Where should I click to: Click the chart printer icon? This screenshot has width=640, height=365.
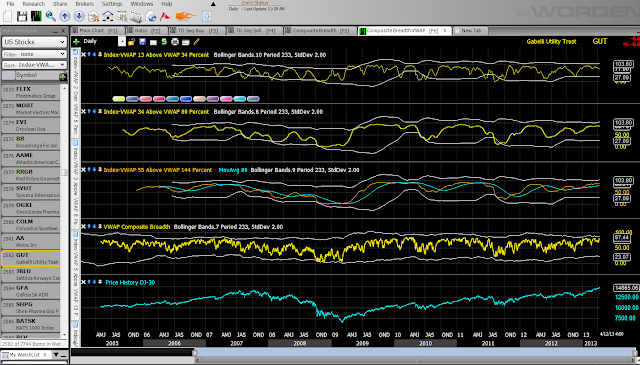[175, 42]
